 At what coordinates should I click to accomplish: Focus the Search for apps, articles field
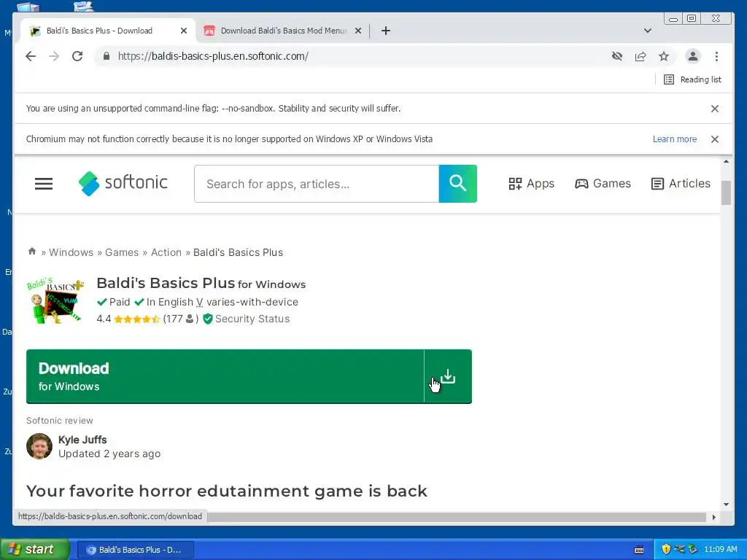(317, 184)
